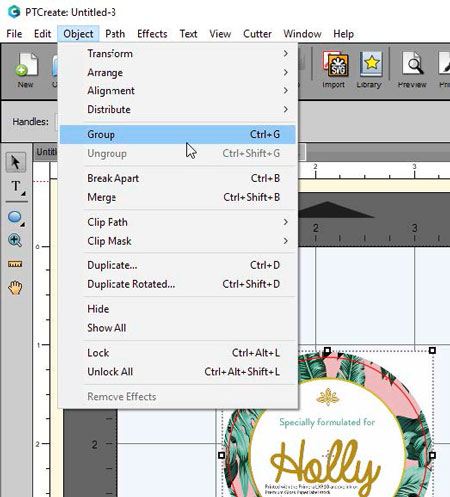Choose Unlock All menu entry
The height and width of the screenshot is (497, 450).
[x=177, y=371]
